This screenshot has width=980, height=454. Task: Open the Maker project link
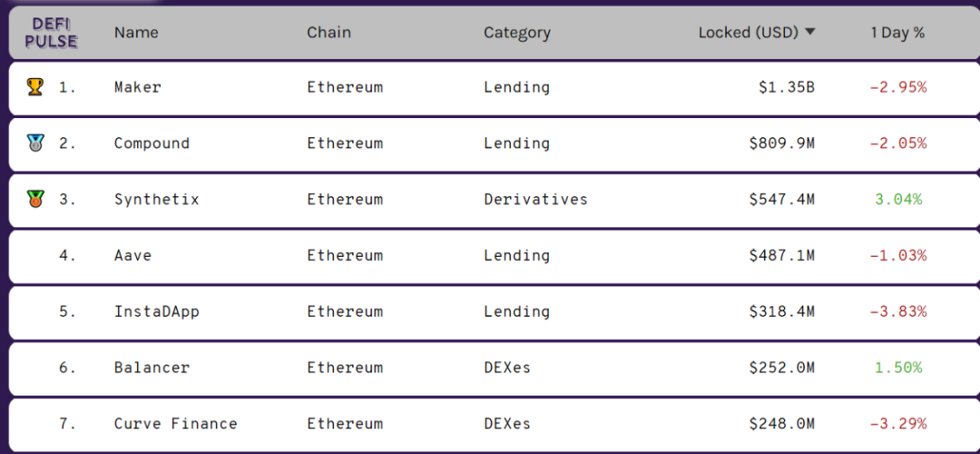click(138, 87)
